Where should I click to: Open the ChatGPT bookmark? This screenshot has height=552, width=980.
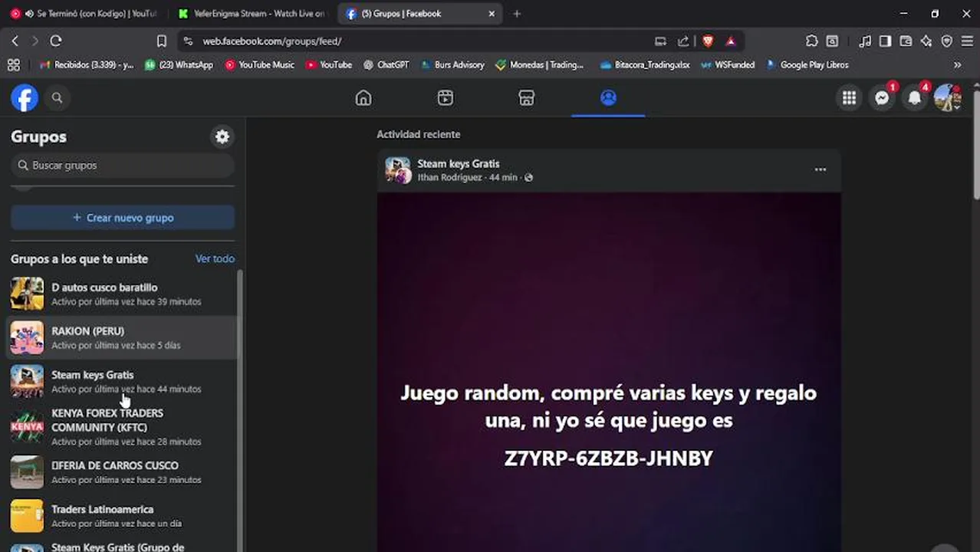click(386, 65)
